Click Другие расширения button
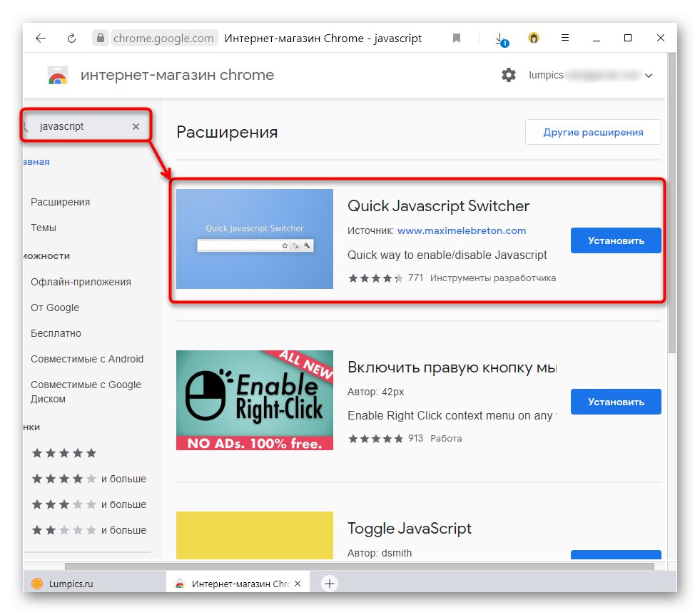The image size is (700, 615). click(x=593, y=132)
